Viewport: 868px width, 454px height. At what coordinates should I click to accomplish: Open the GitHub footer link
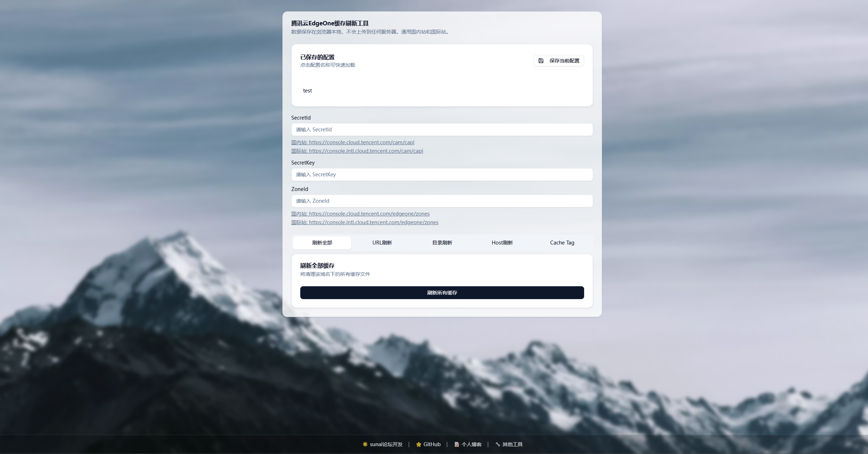pyautogui.click(x=428, y=444)
